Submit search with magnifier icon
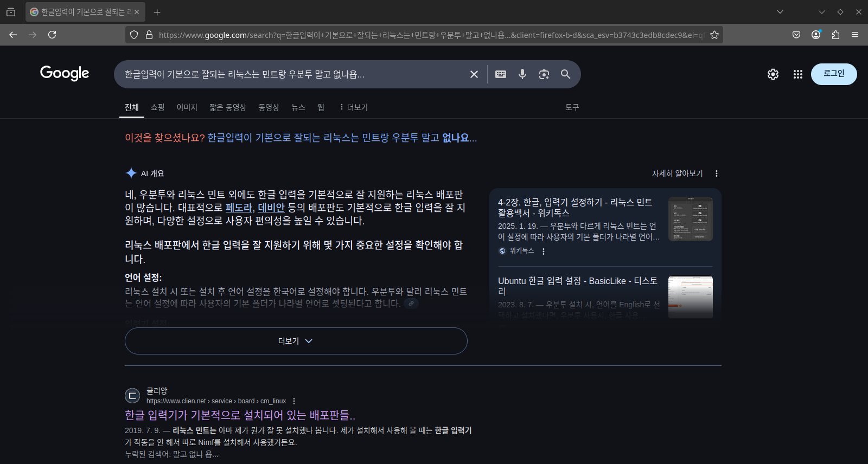This screenshot has width=868, height=464. click(565, 74)
